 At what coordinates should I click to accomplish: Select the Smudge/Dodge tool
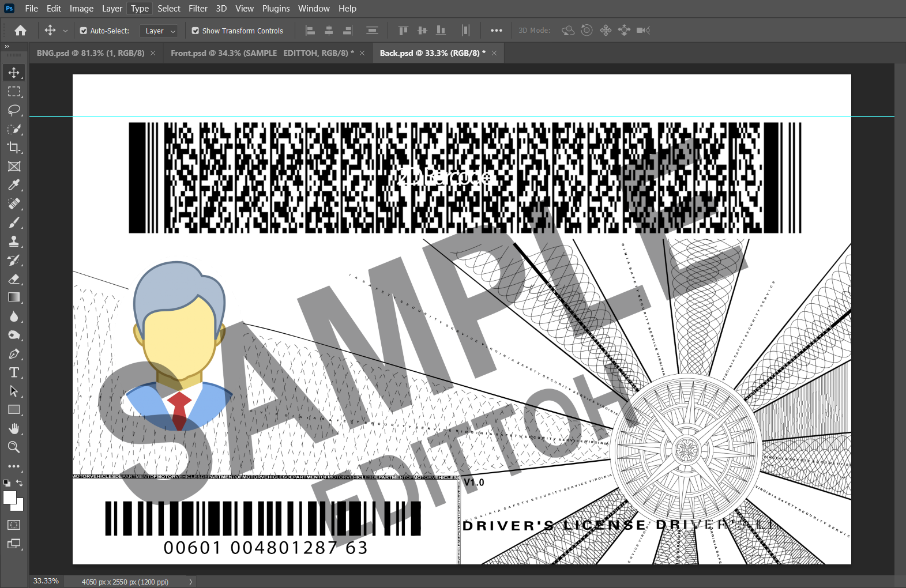coord(14,335)
